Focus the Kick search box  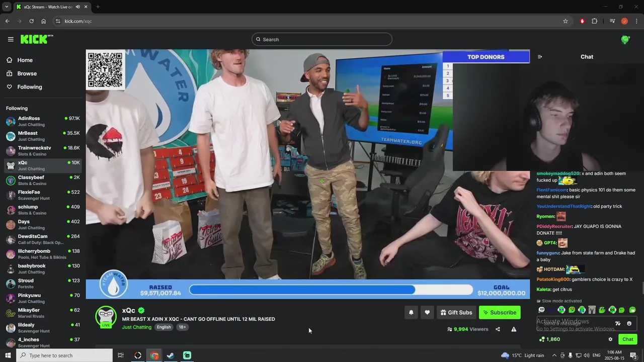coord(322,39)
